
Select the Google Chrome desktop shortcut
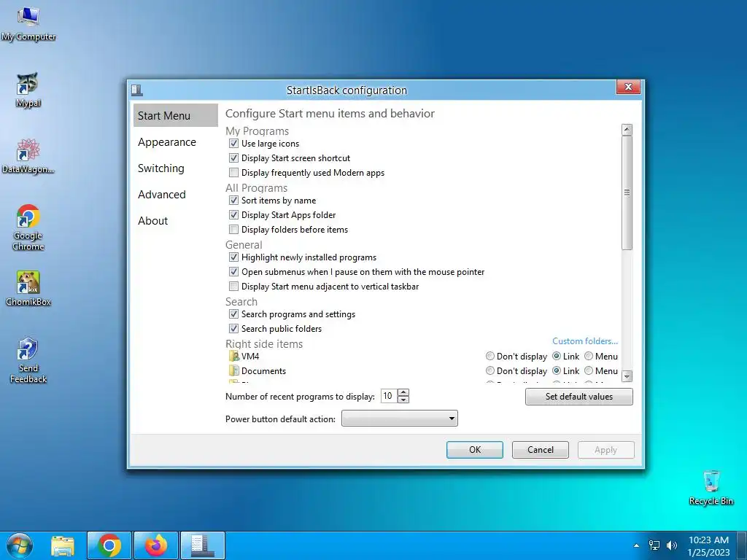[28, 227]
